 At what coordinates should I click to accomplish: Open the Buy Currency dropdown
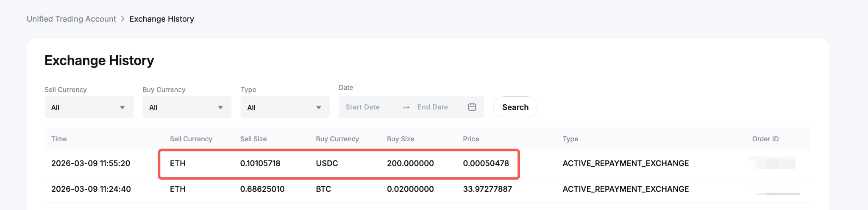186,107
